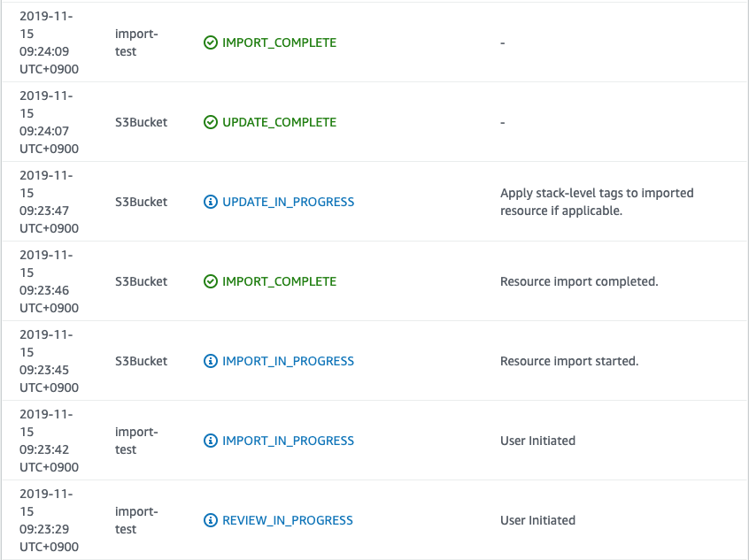The height and width of the screenshot is (560, 749).
Task: Select the UPDATE_IN_PROGRESS status text
Action: tap(288, 202)
